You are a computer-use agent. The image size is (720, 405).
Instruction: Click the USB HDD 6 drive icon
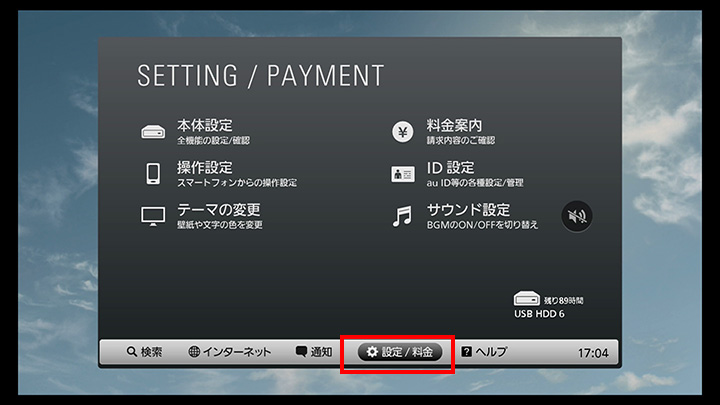526,298
